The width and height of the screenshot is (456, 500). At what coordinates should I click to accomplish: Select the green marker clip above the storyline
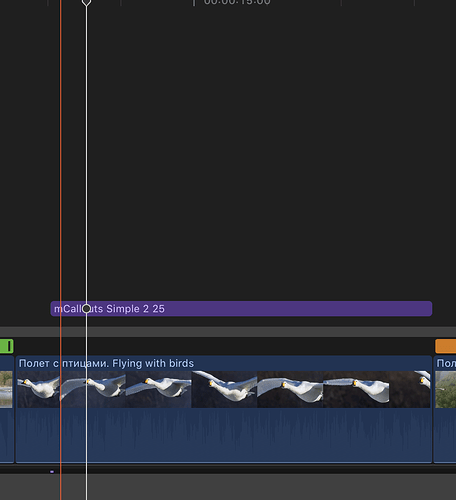tap(6, 346)
